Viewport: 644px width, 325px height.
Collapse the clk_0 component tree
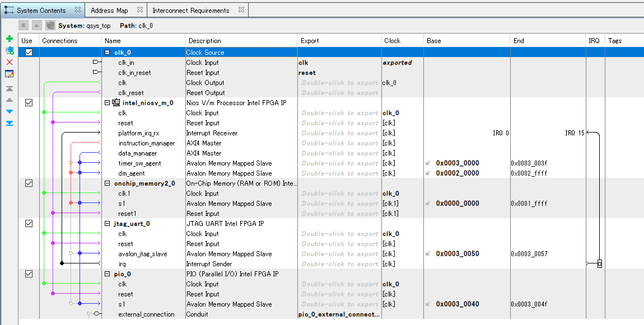106,52
